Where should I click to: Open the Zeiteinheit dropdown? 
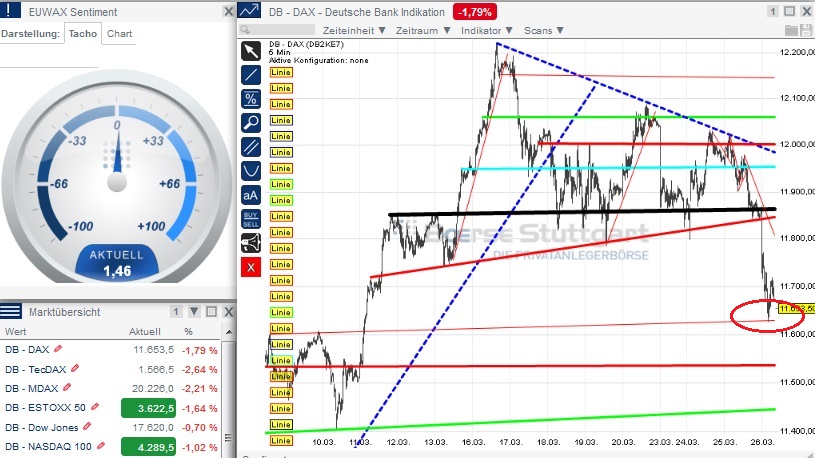point(354,31)
